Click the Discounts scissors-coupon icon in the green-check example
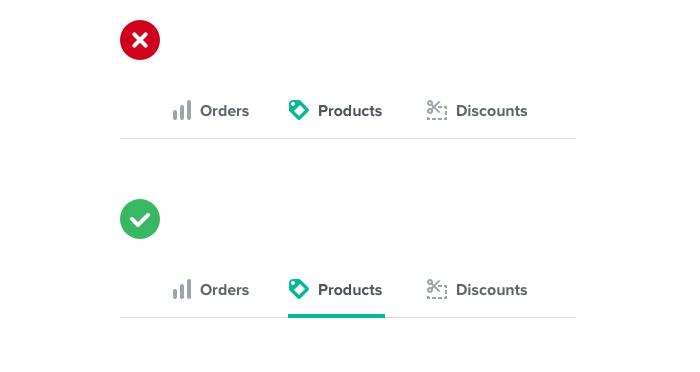The width and height of the screenshot is (700, 372). pos(437,289)
